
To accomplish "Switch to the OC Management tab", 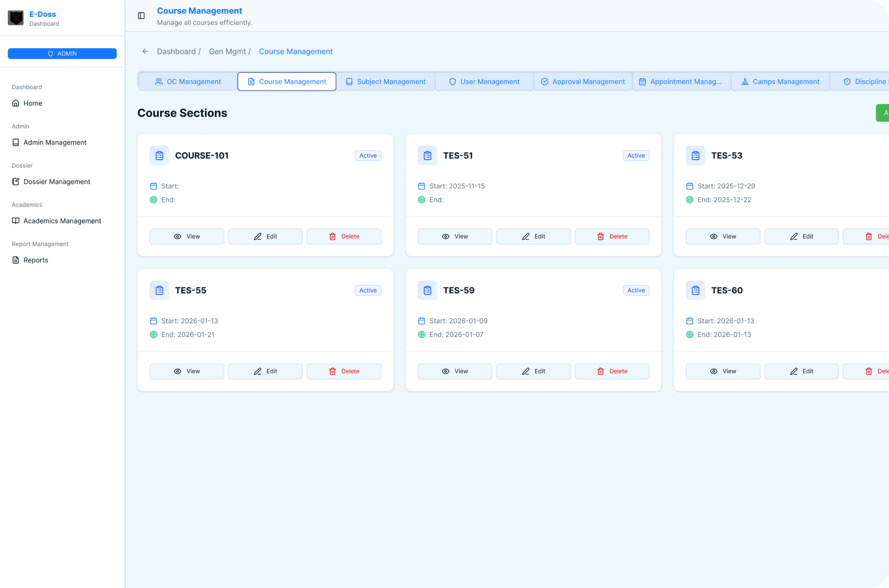I will [188, 82].
